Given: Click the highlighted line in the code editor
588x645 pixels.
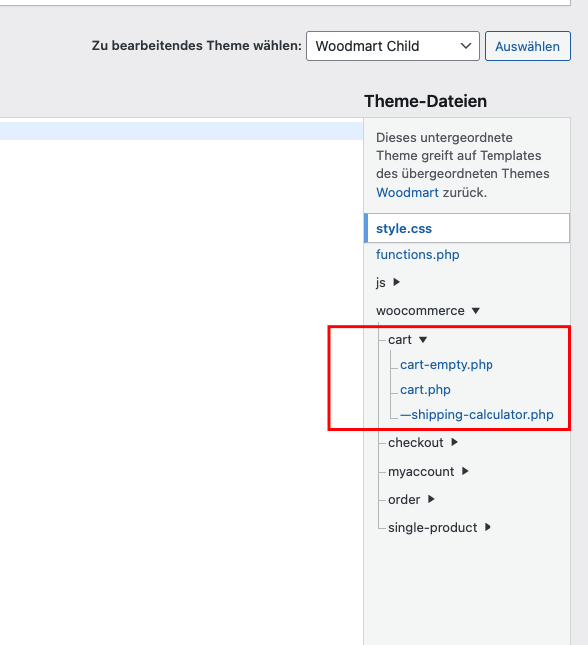Looking at the screenshot, I should (x=181, y=131).
